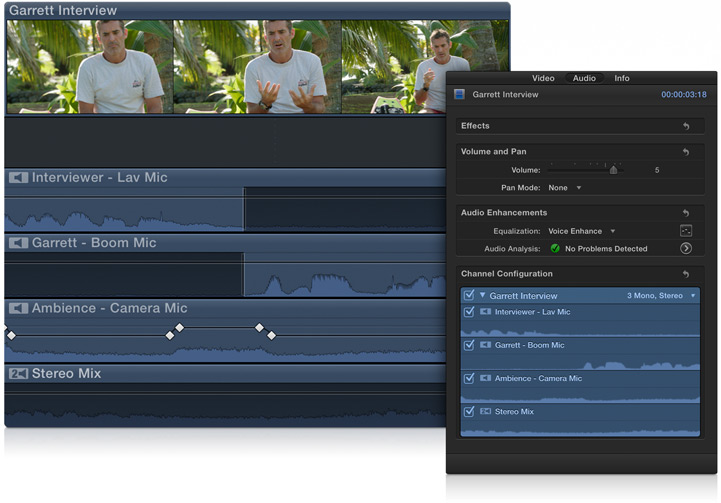Open the 3 Mono, Stereo channel layout dropdown
The image size is (721, 503).
(661, 296)
